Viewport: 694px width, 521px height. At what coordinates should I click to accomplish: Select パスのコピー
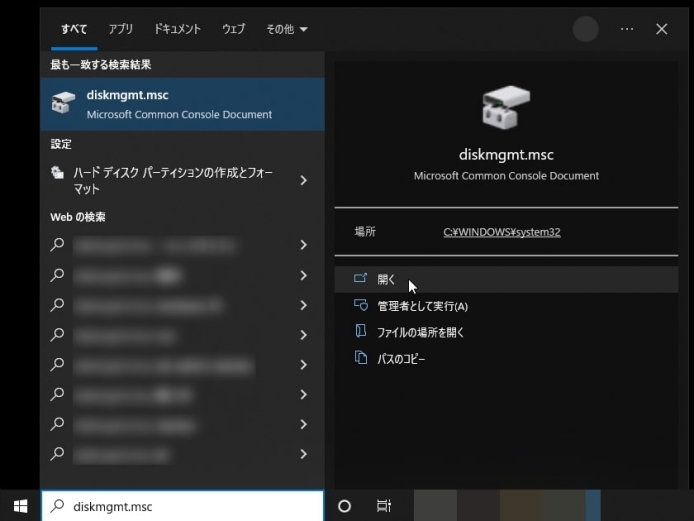[x=506, y=359]
